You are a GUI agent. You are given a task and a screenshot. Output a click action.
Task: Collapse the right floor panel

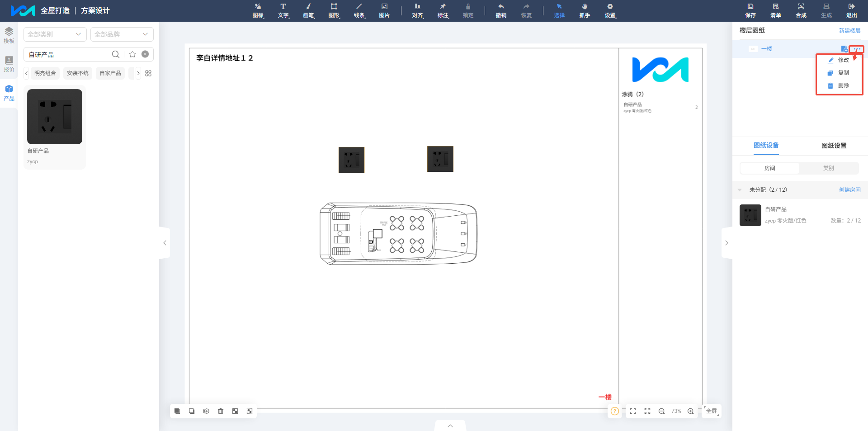pos(726,243)
